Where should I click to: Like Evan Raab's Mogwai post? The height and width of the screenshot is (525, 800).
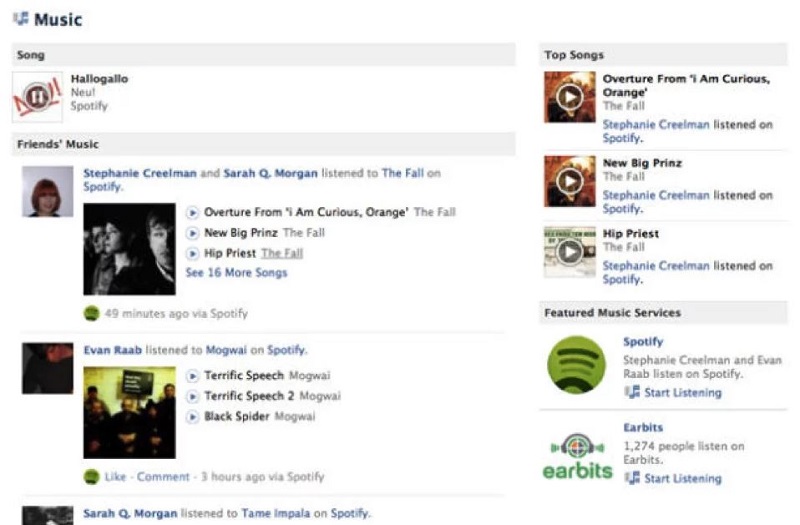point(115,477)
